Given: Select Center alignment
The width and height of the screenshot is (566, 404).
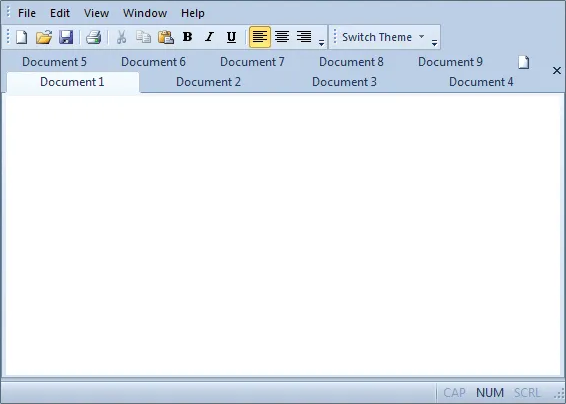Looking at the screenshot, I should coord(282,37).
